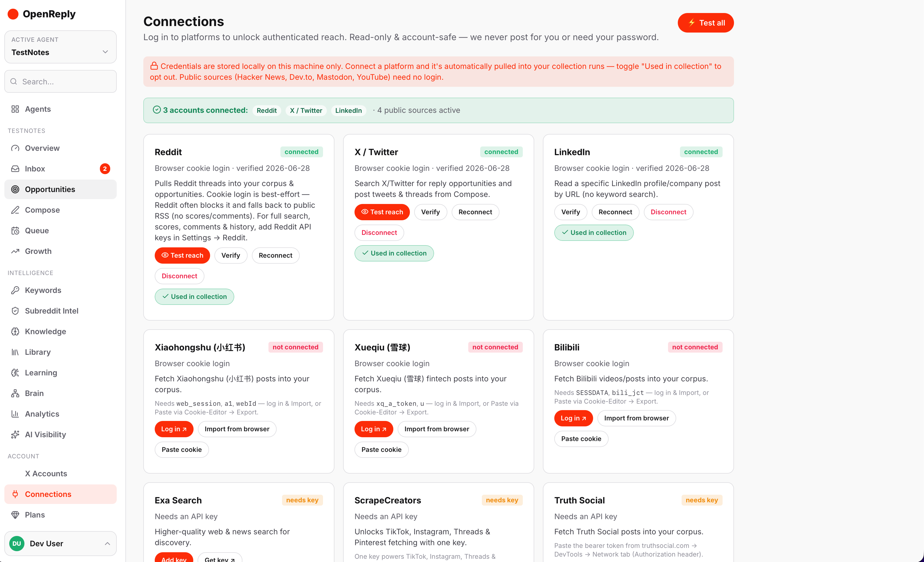Navigate to X Accounts

60,474
